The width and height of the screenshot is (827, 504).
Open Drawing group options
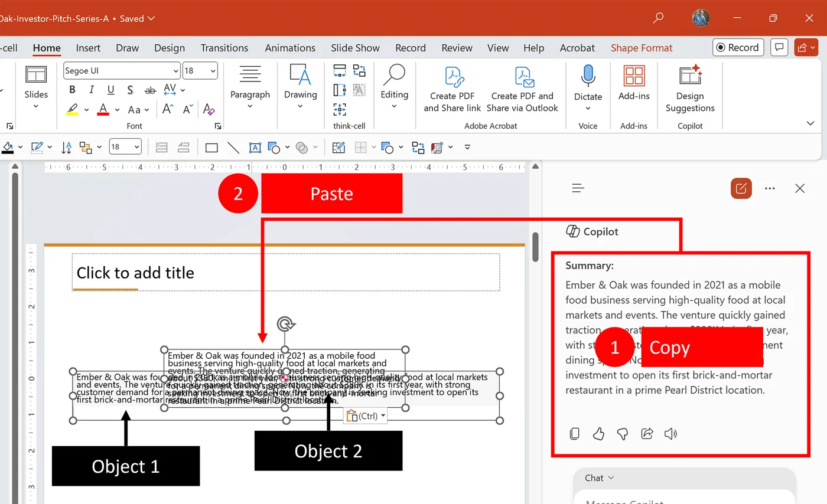click(300, 87)
